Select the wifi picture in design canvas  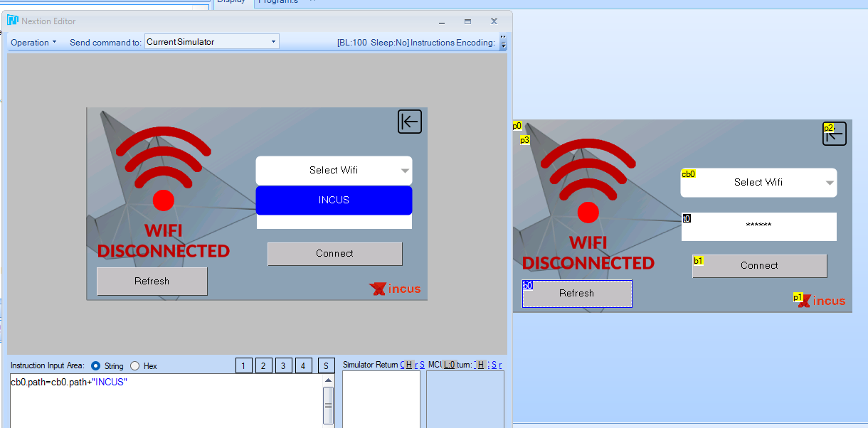pos(588,181)
